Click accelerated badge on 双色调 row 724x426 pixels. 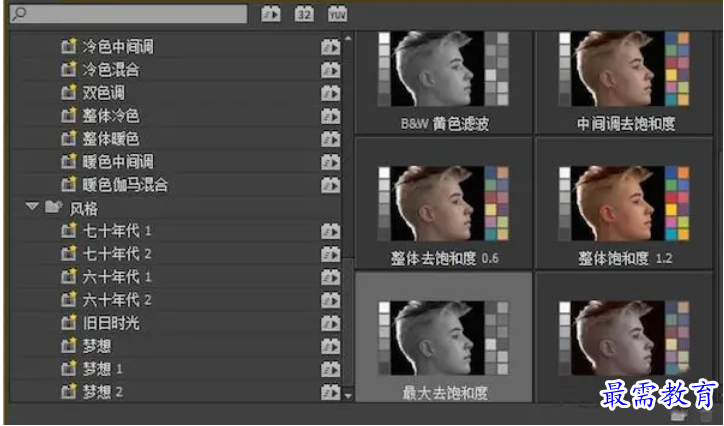pyautogui.click(x=331, y=93)
